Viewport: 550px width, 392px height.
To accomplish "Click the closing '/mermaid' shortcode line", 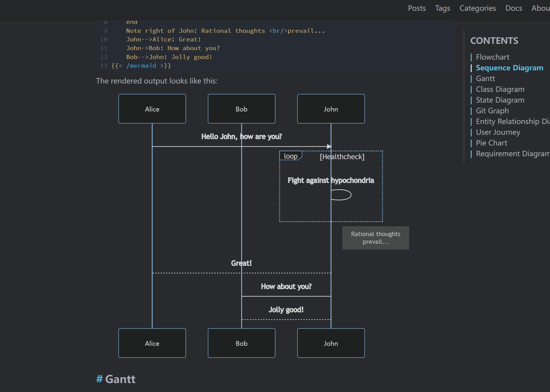I will point(141,66).
